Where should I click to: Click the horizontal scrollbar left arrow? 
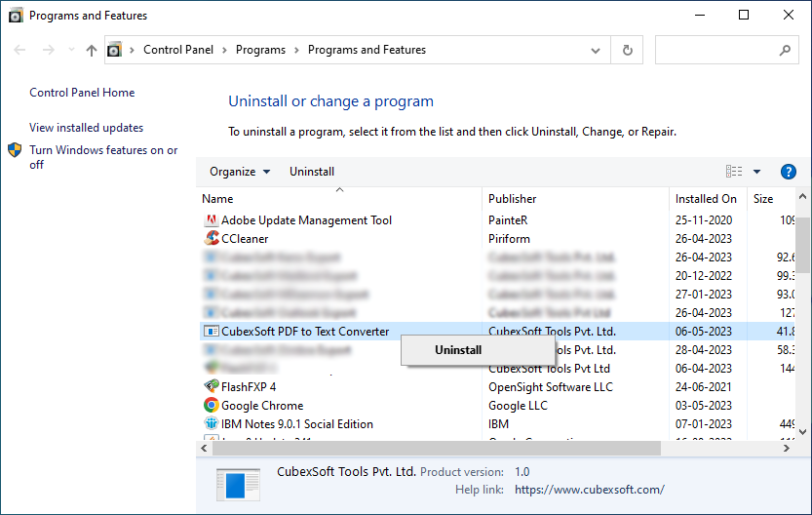(x=204, y=448)
